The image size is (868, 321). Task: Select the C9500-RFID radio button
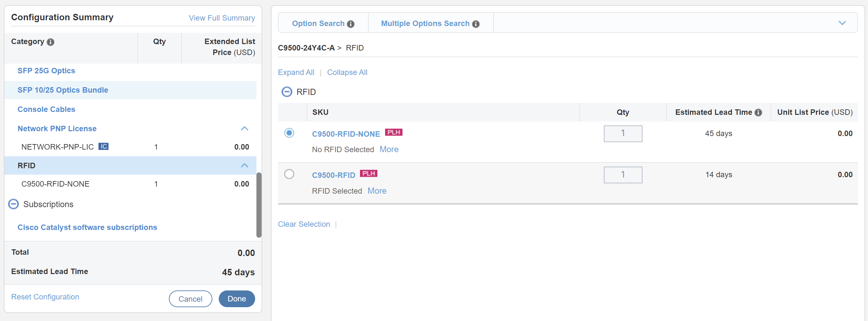click(289, 174)
